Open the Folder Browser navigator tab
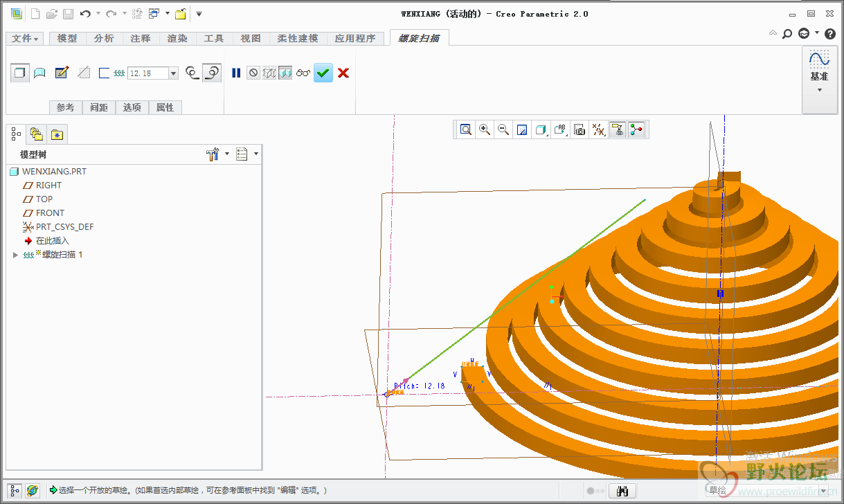 point(37,134)
